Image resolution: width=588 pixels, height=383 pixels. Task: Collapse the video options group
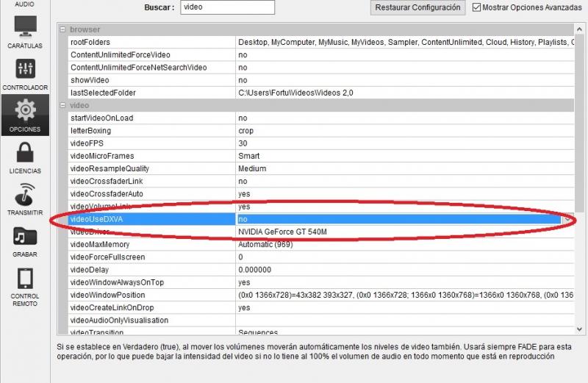pyautogui.click(x=62, y=105)
